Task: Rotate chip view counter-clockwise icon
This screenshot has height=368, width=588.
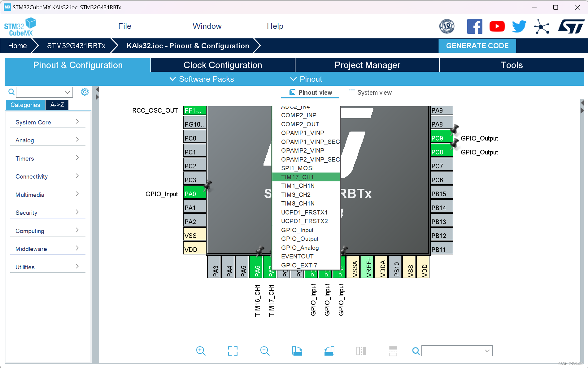Action: (x=329, y=351)
